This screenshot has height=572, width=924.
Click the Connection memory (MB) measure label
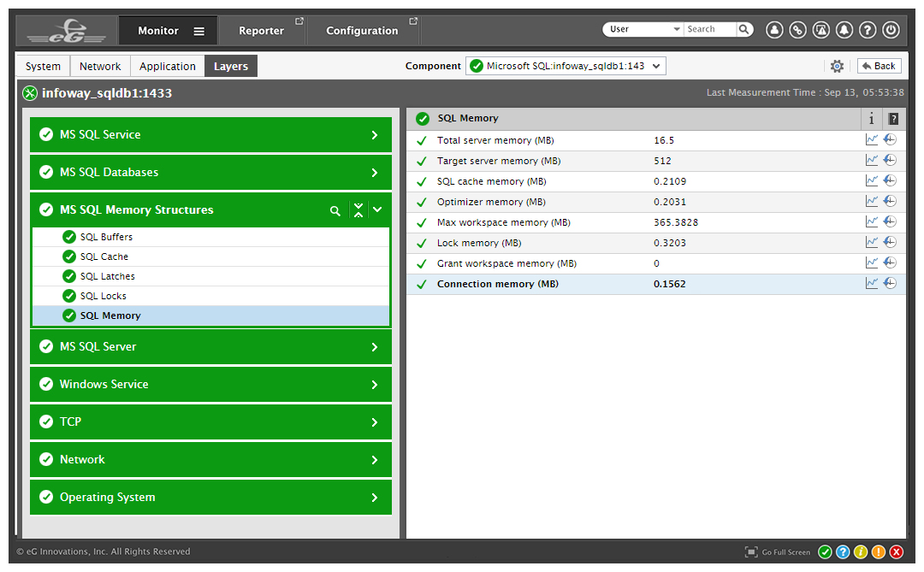[x=497, y=284]
